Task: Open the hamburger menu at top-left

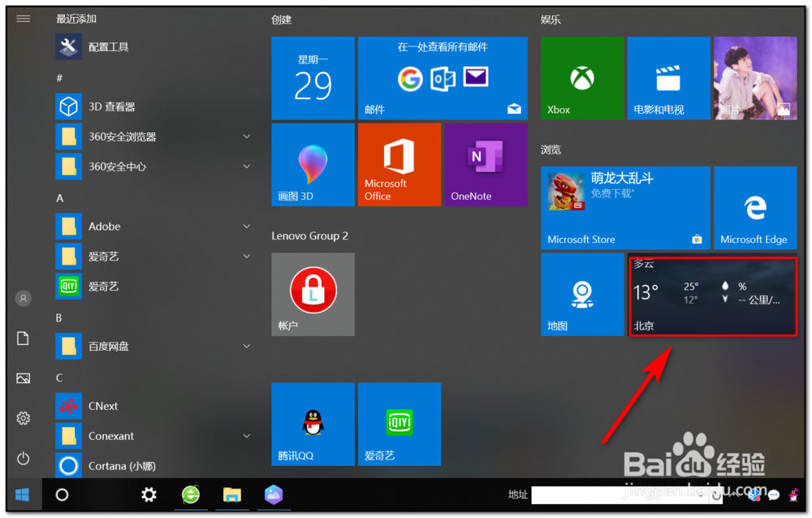Action: point(24,19)
